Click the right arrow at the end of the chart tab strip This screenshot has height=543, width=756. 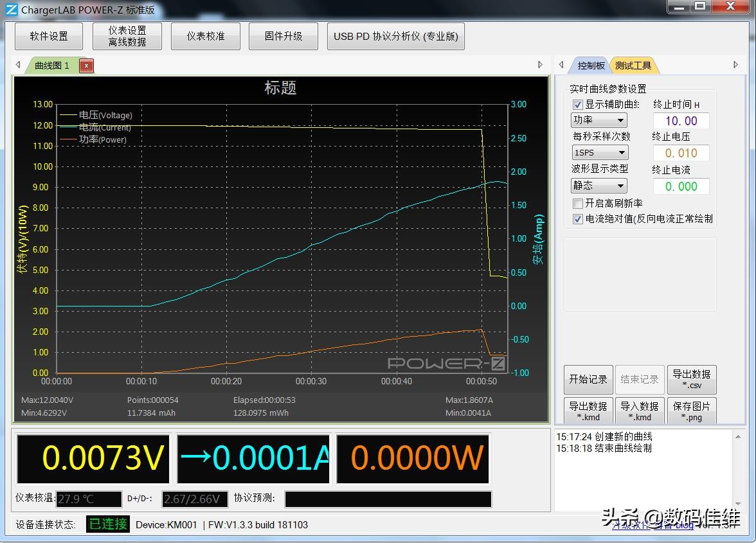click(540, 65)
